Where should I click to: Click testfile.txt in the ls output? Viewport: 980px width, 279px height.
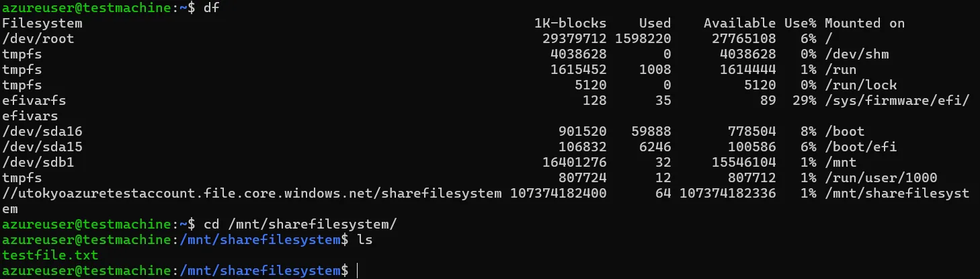50,255
